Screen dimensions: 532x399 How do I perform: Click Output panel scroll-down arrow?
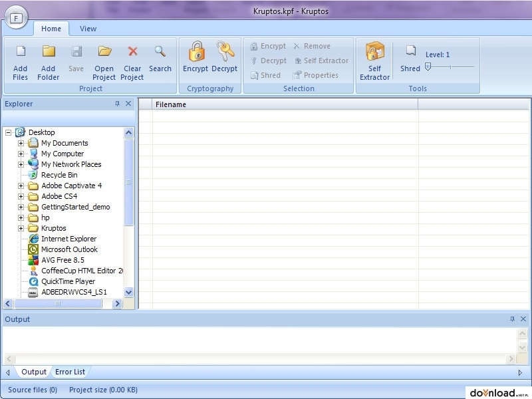click(523, 347)
